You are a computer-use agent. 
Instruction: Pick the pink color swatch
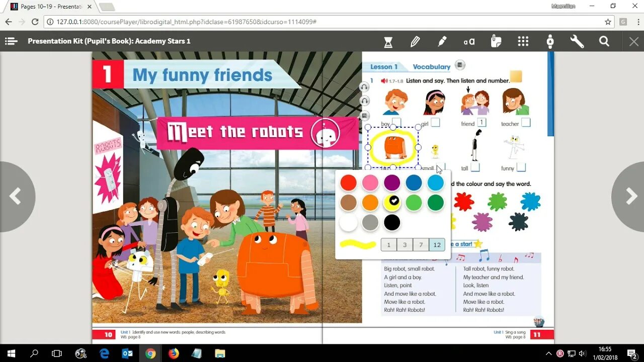click(x=370, y=183)
